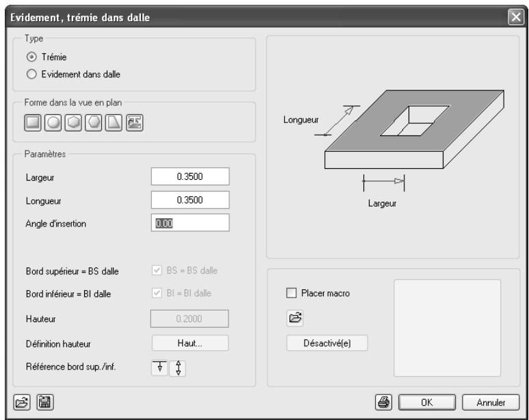Pick the free-form outline shape icon
Screen dimensions: 529x420
(135, 122)
